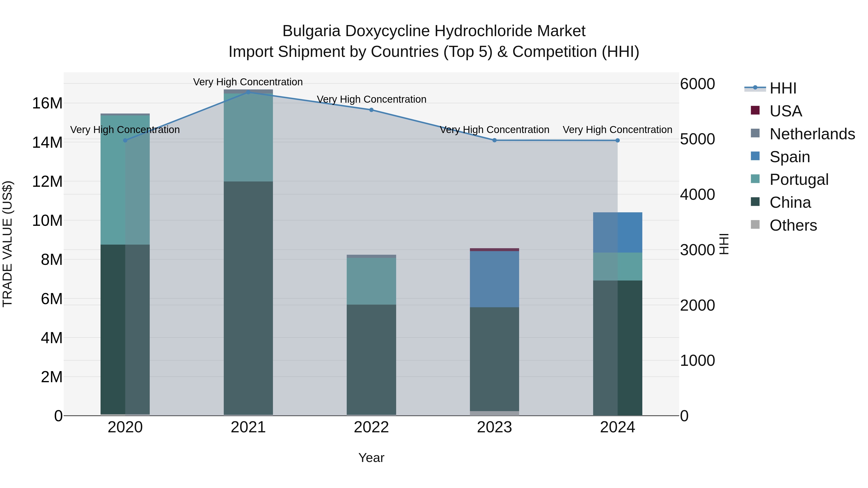Click the Year axis title
Screen dimensions: 868x488
click(371, 458)
